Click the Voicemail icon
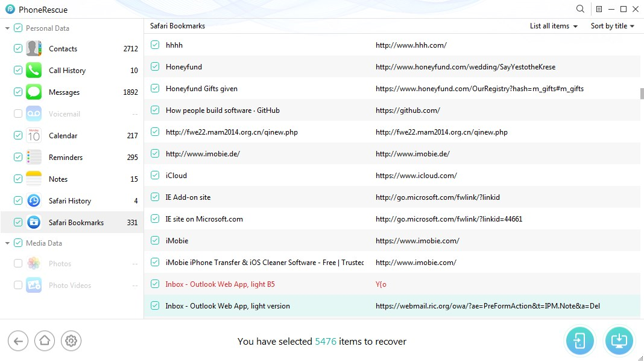The height and width of the screenshot is (361, 644). coord(34,114)
